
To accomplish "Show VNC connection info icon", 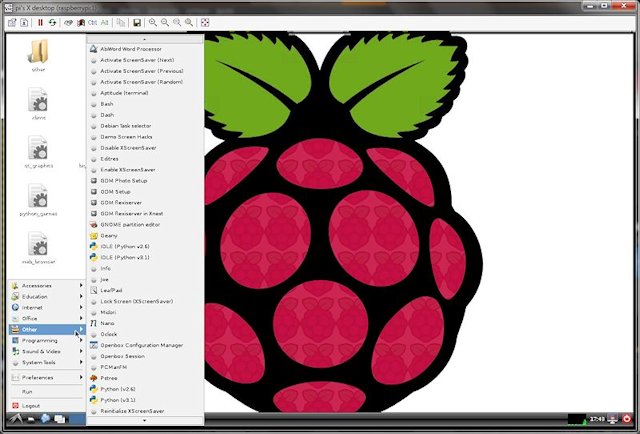I will pos(24,23).
